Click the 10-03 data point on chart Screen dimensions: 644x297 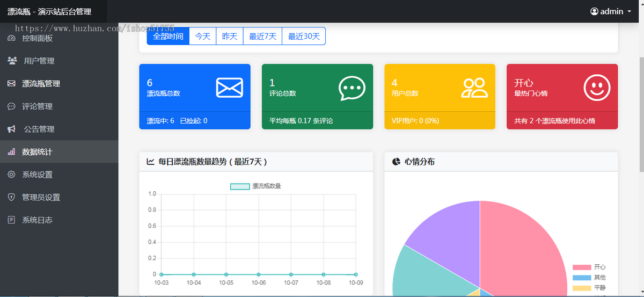[161, 274]
